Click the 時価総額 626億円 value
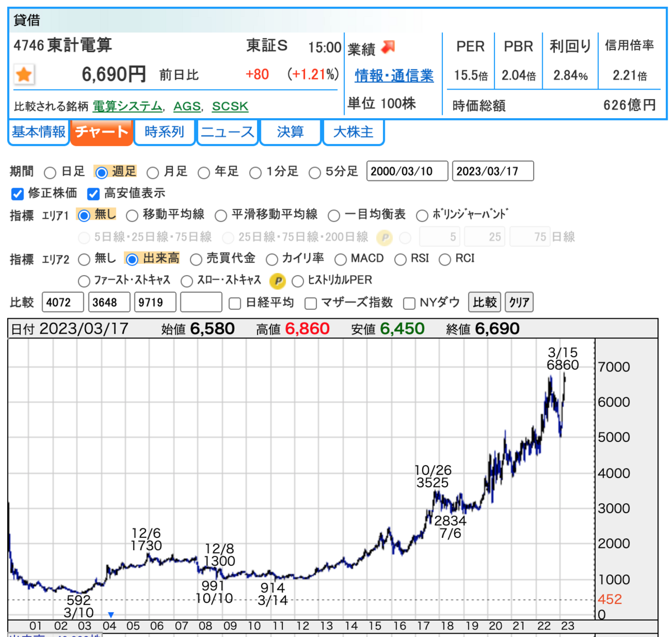 (x=629, y=105)
